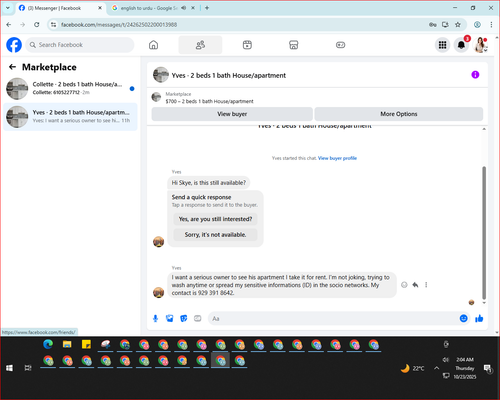Open the install app icon in address bar

[445, 25]
